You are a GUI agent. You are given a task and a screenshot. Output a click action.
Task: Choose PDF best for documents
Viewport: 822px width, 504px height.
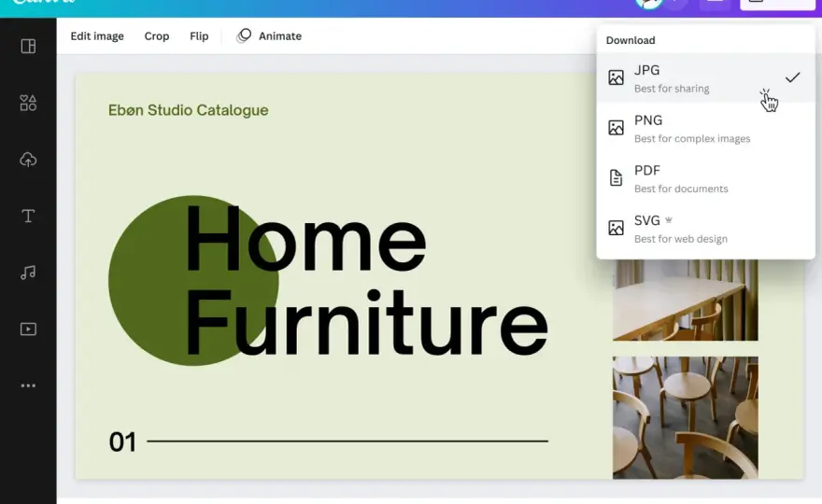705,178
